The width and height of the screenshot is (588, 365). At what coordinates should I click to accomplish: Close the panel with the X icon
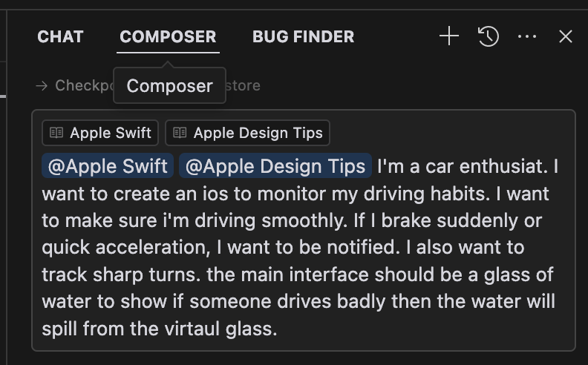566,36
